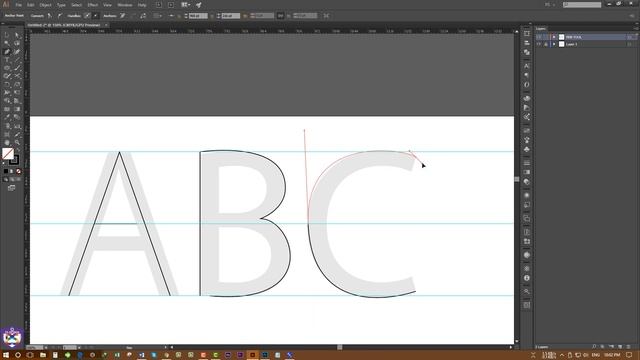Open the workspace switcher dropdown

[x=550, y=4]
